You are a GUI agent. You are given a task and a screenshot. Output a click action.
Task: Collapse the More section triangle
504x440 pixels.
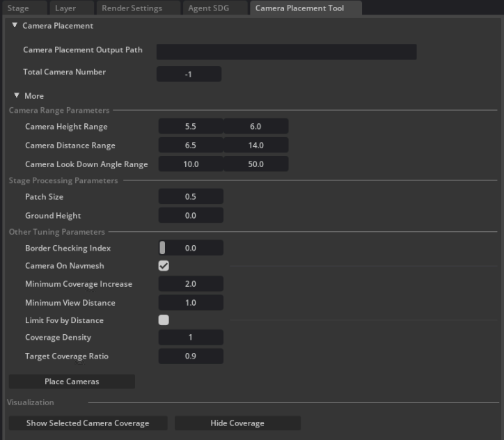[17, 95]
